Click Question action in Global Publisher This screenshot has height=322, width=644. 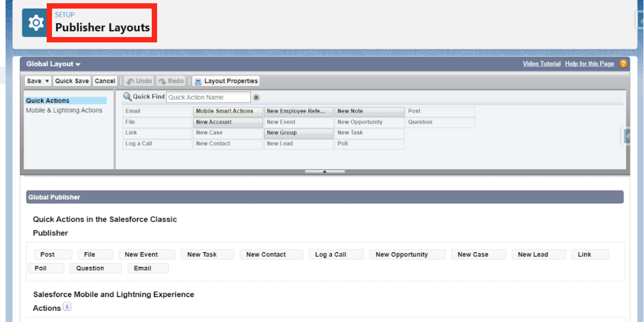[x=95, y=268]
